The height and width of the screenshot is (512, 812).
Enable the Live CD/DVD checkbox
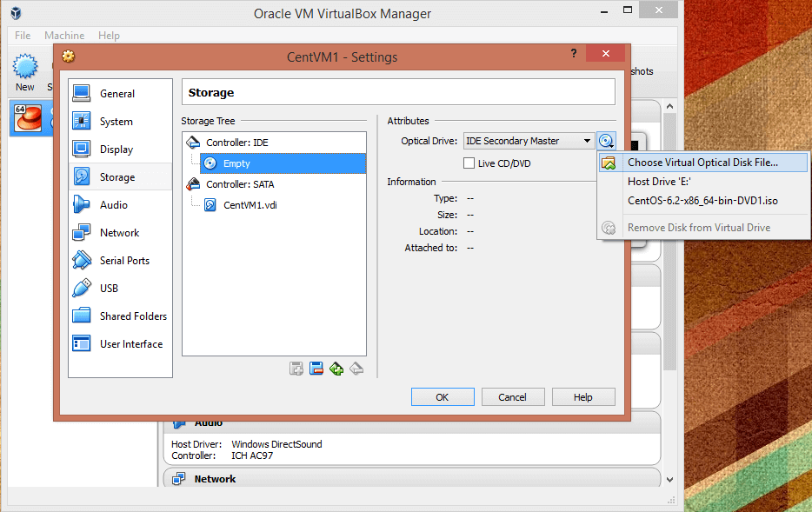point(469,163)
